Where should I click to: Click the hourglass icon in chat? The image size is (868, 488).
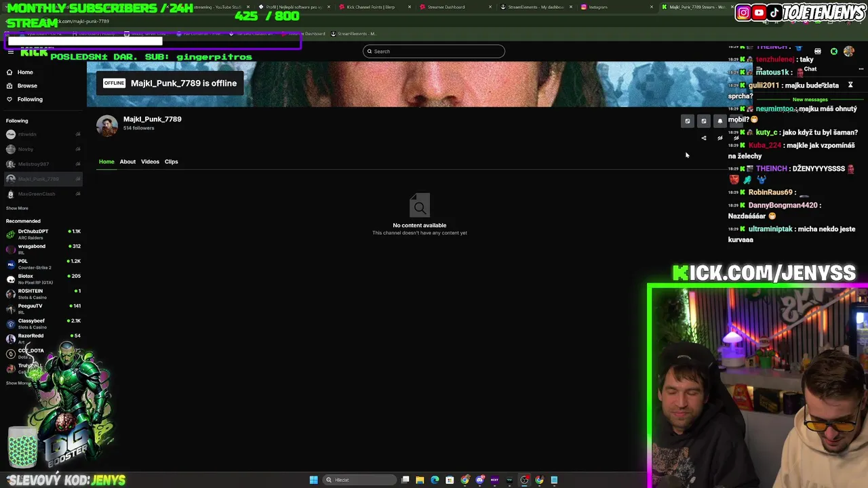pyautogui.click(x=850, y=85)
